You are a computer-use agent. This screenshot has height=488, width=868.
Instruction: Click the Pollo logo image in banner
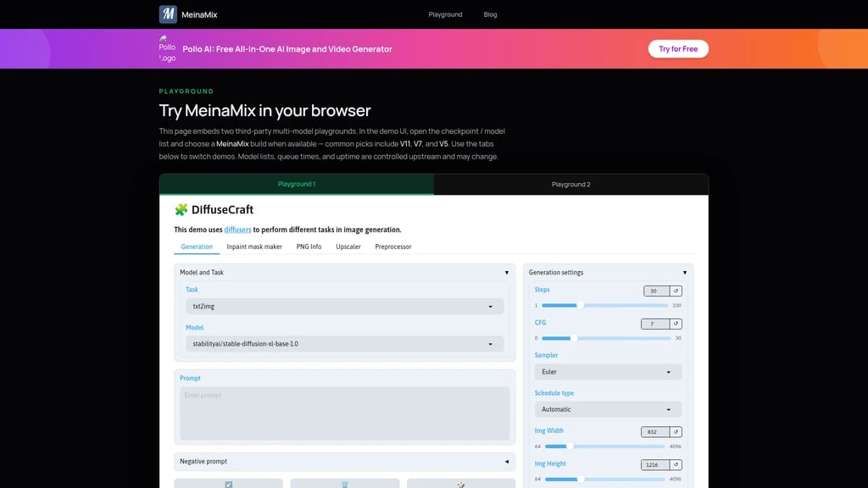(x=167, y=48)
